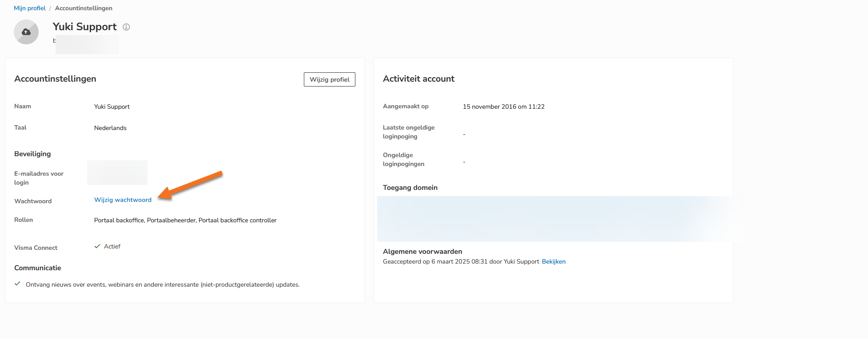Click the Laatste ongeldige loginpoging label

[x=409, y=132]
